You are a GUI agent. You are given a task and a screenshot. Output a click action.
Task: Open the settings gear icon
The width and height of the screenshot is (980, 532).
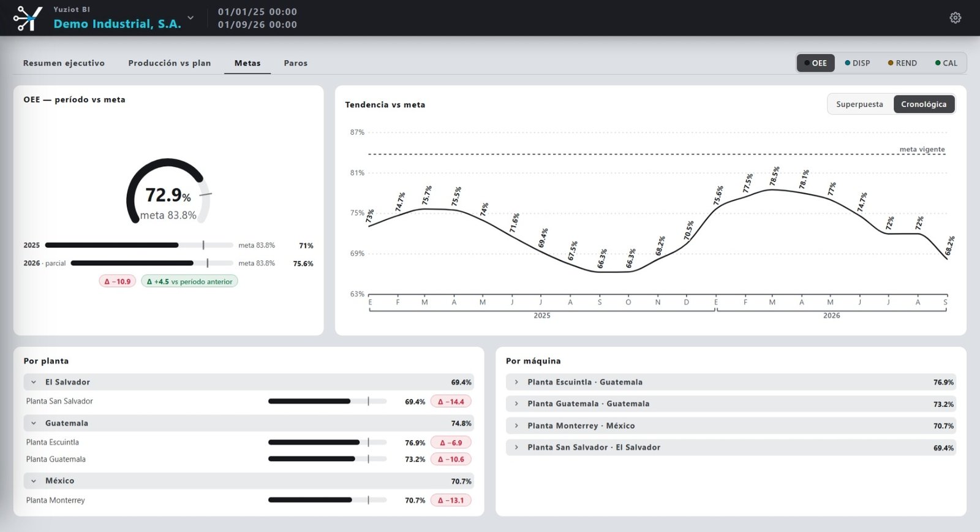pyautogui.click(x=955, y=18)
